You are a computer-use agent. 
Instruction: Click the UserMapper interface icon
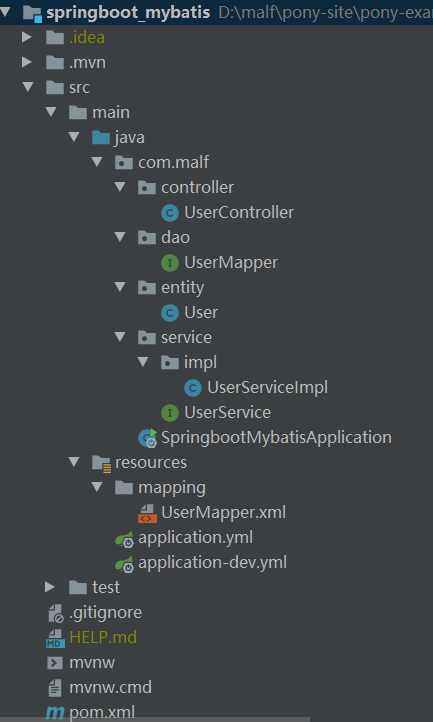[x=170, y=262]
